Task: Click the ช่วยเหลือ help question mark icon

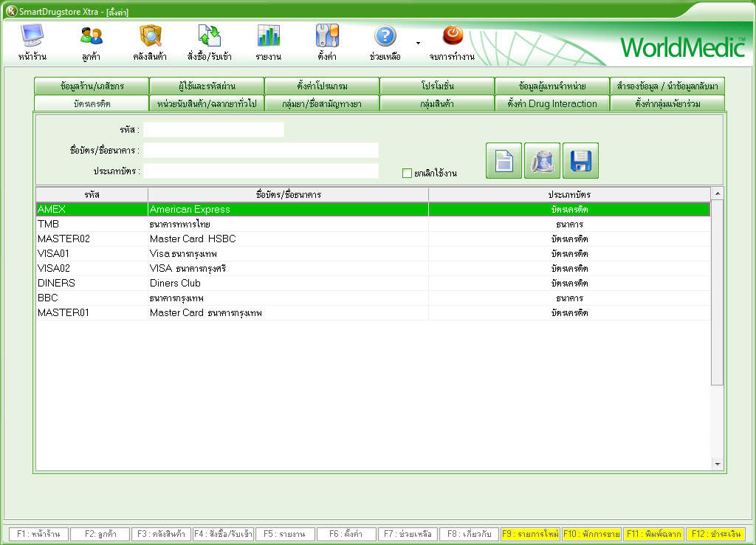Action: (x=385, y=36)
